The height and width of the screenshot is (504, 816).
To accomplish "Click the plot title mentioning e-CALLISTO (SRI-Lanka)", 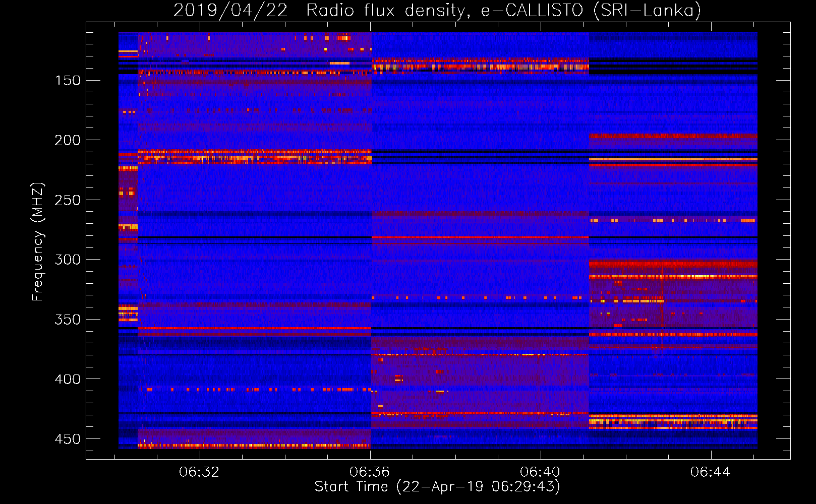I will (437, 10).
